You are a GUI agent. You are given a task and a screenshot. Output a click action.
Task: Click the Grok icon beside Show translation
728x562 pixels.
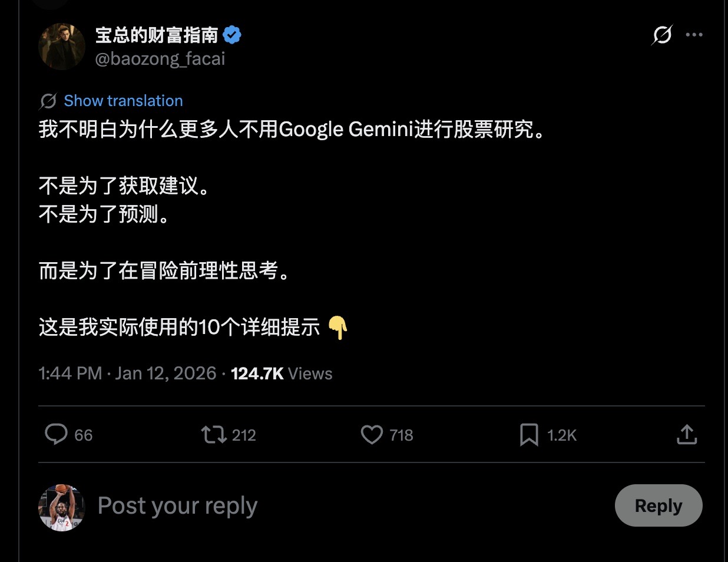click(48, 101)
